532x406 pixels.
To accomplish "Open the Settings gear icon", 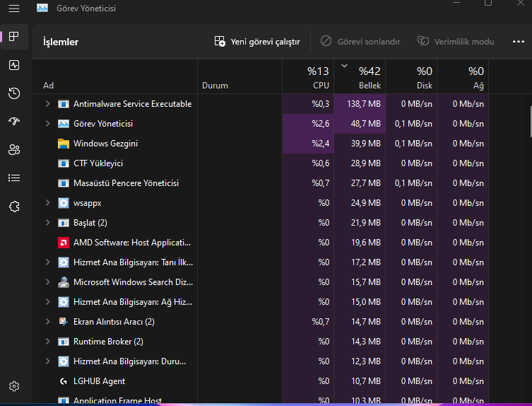I will coord(14,386).
